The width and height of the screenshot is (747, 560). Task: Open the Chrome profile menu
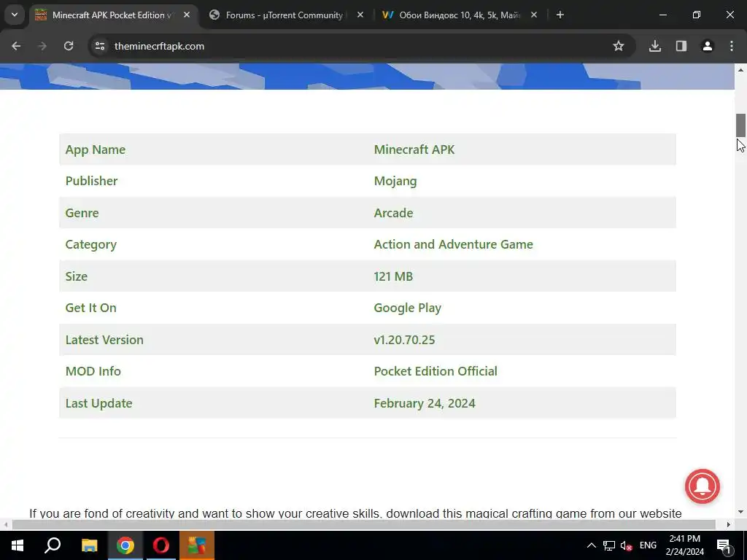[x=708, y=46]
